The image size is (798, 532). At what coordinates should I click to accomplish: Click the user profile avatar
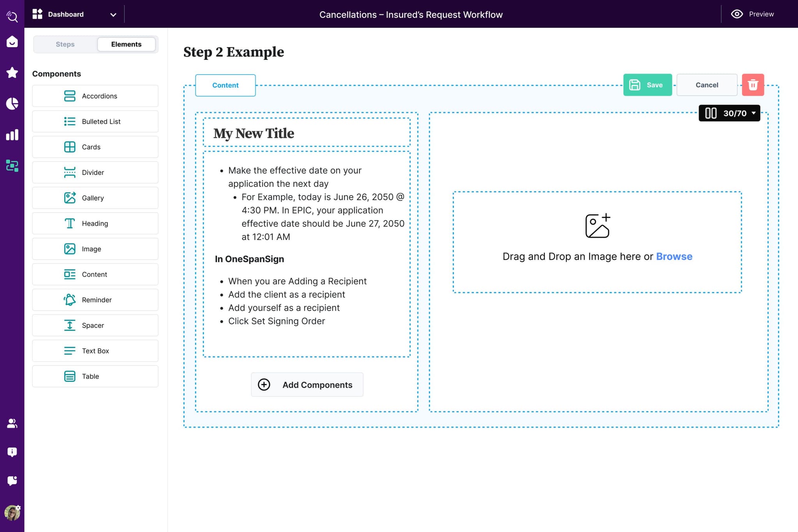click(x=12, y=513)
